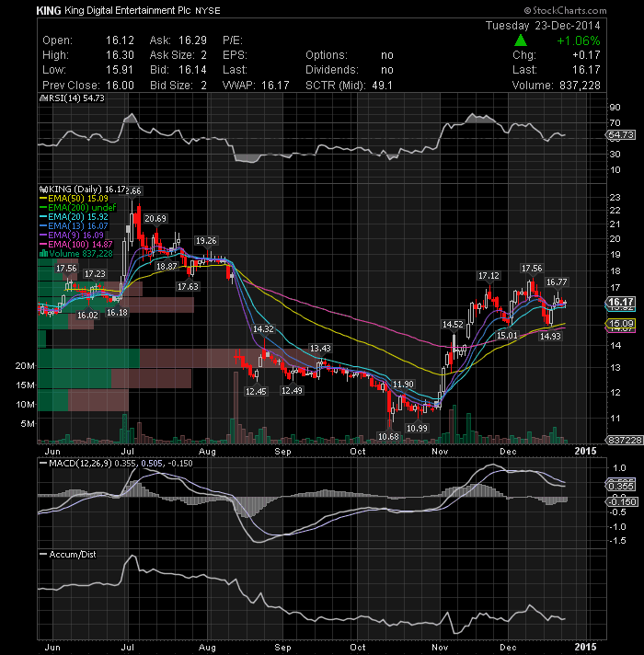This screenshot has width=644, height=655.
Task: Click the MACD axis tag 0.355
Action: pos(621,487)
